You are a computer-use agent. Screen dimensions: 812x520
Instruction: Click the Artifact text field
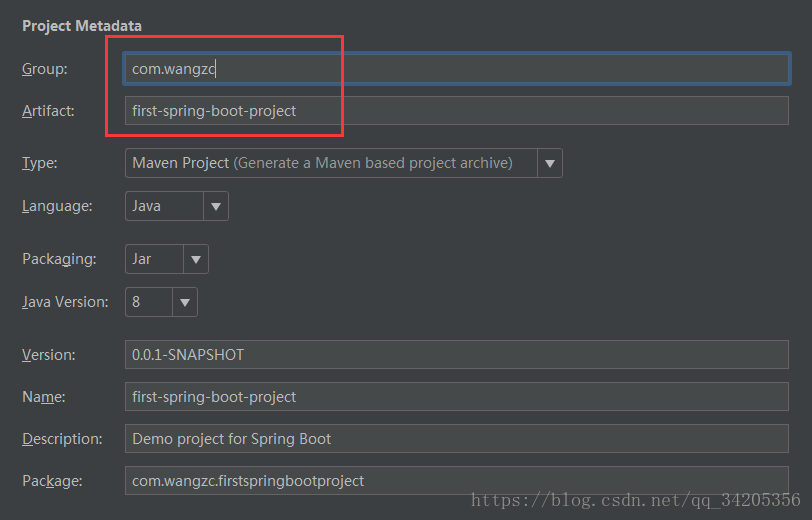coord(457,110)
